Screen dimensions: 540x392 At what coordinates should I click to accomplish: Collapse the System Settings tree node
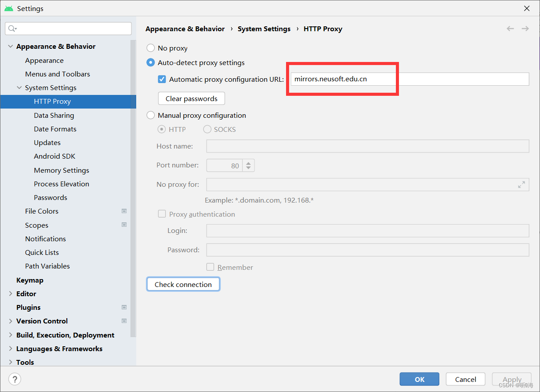tap(19, 87)
